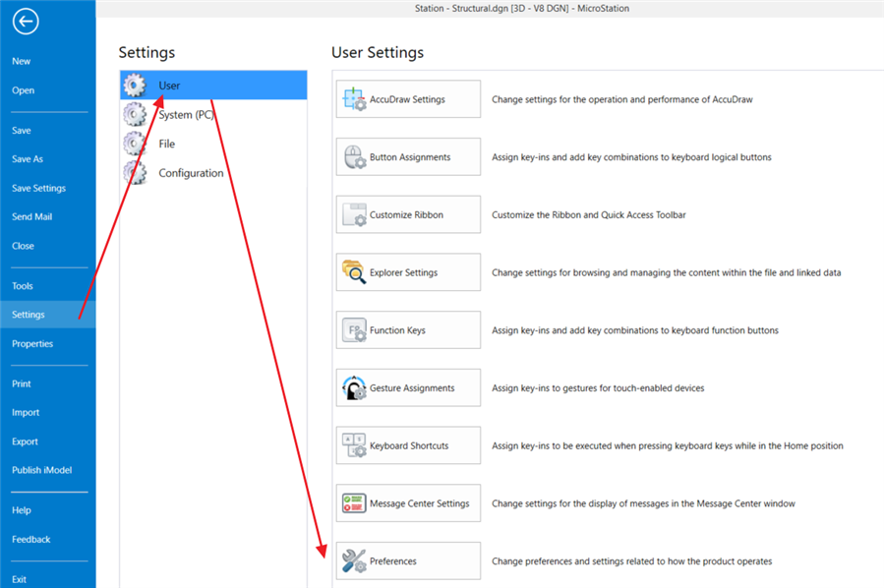The height and width of the screenshot is (588, 884).
Task: Open the Export menu entry
Action: point(25,441)
